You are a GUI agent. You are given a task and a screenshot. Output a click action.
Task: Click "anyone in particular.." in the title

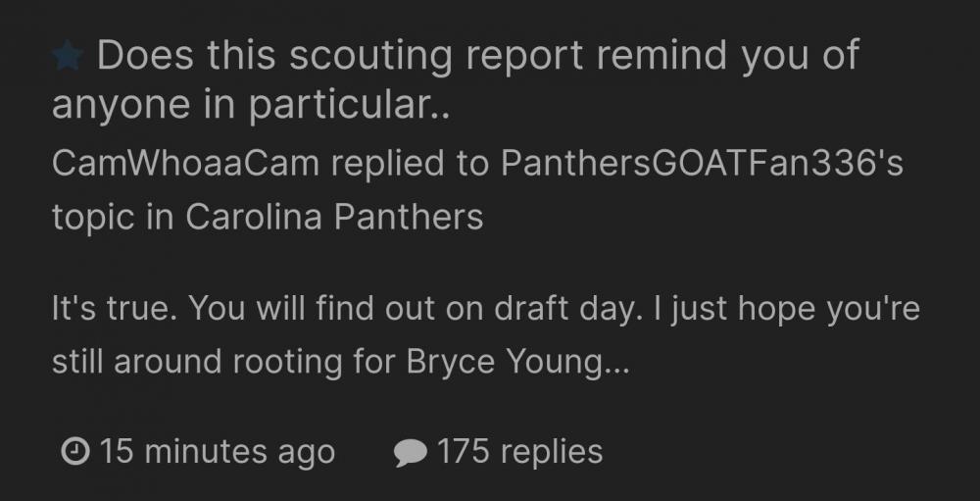[251, 106]
